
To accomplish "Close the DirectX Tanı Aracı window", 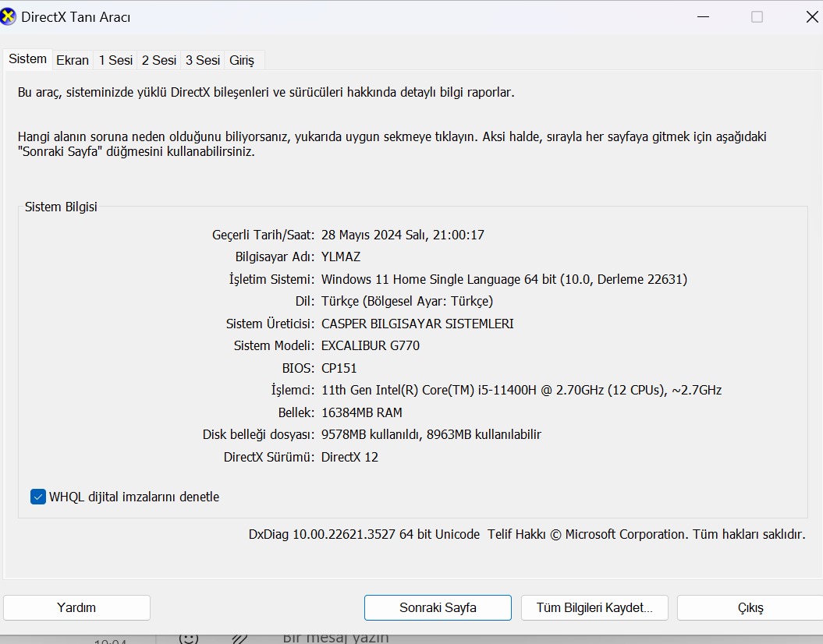I will pyautogui.click(x=812, y=17).
